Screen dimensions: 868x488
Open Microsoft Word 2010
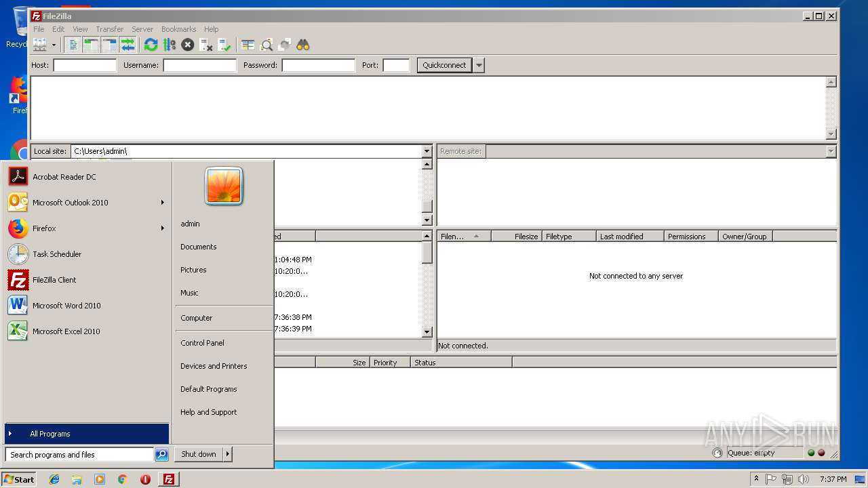[87, 306]
